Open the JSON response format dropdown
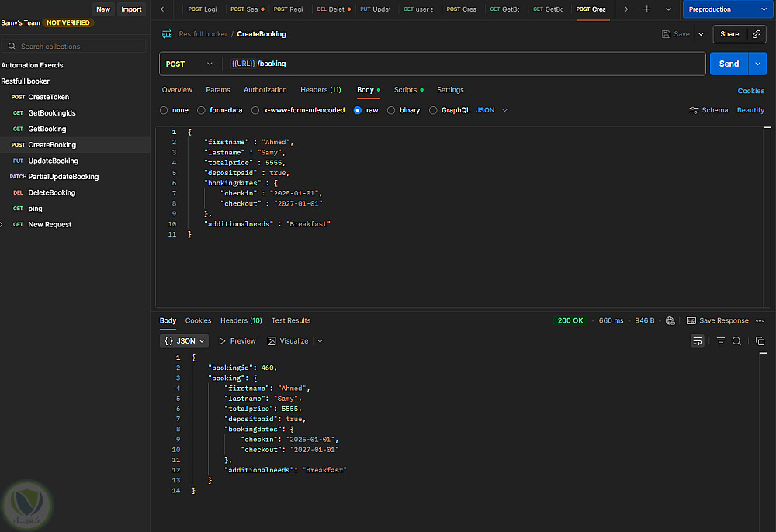776x532 pixels. coord(185,341)
